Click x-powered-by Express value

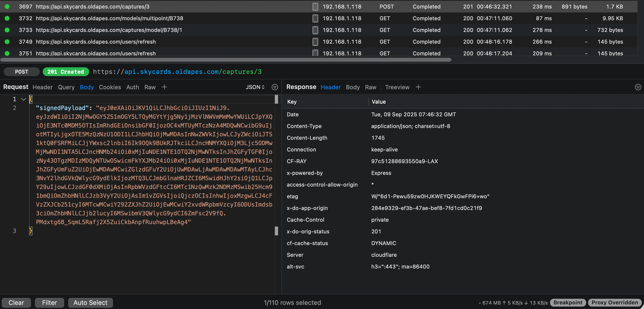(x=381, y=173)
